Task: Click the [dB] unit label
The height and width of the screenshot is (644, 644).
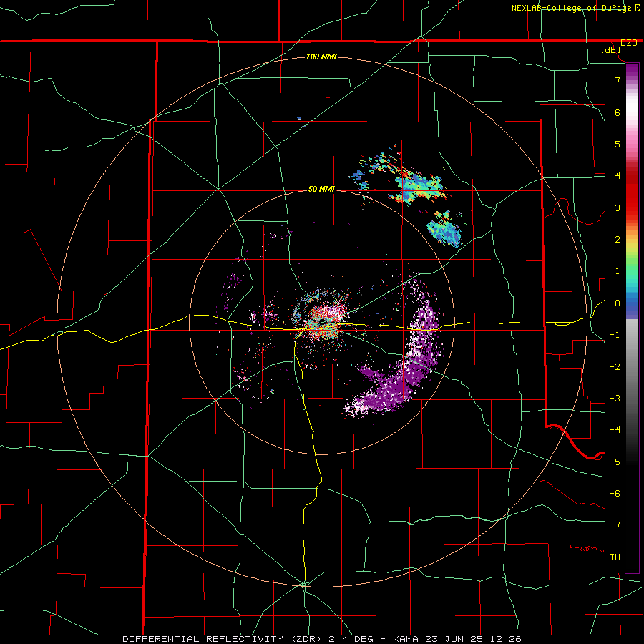Action: click(x=611, y=50)
